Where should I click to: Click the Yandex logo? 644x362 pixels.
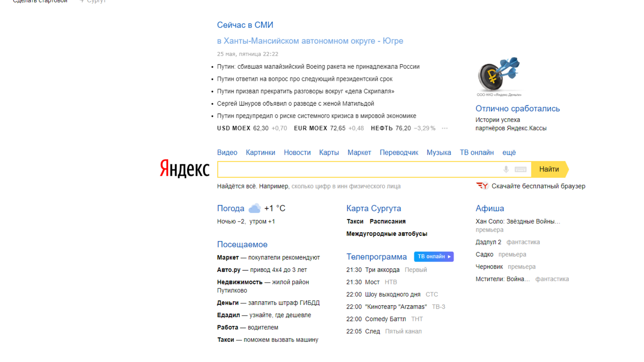click(x=185, y=169)
